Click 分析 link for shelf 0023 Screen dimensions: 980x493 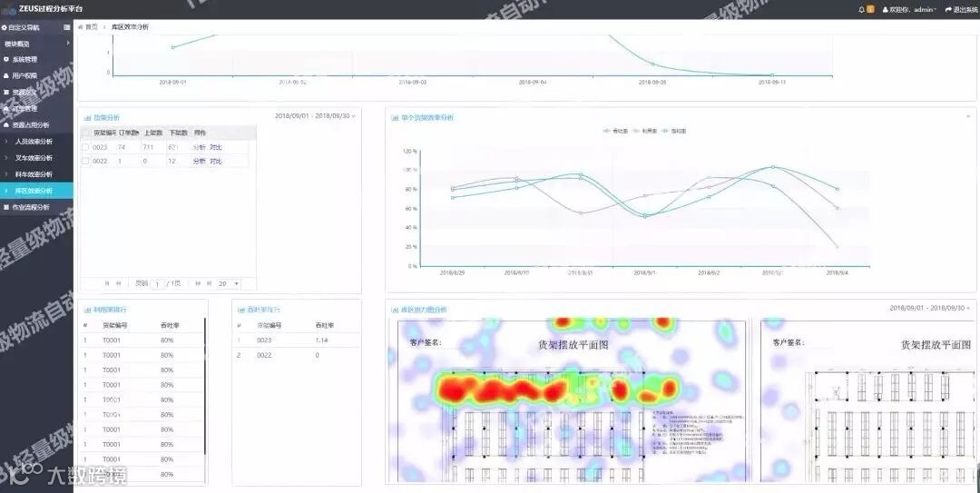tap(199, 147)
